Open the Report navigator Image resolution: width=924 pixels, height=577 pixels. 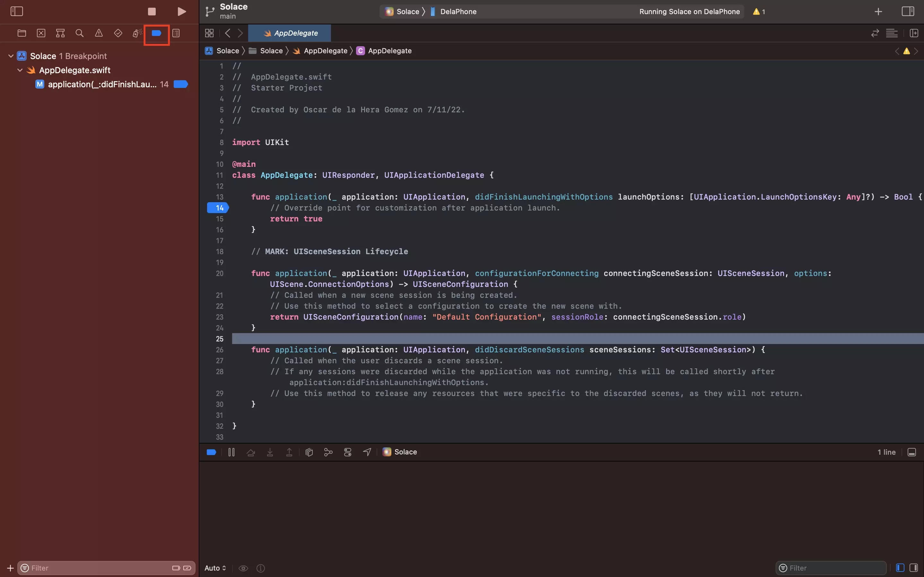coord(176,33)
